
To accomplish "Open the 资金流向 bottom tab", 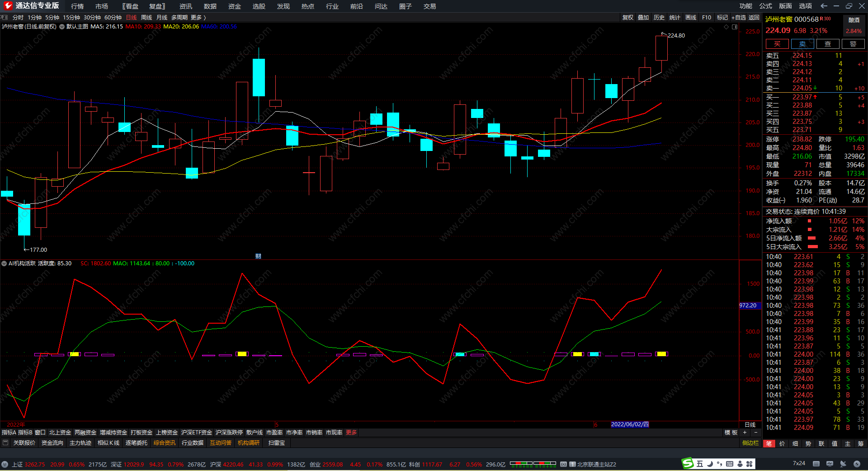I will click(52, 443).
